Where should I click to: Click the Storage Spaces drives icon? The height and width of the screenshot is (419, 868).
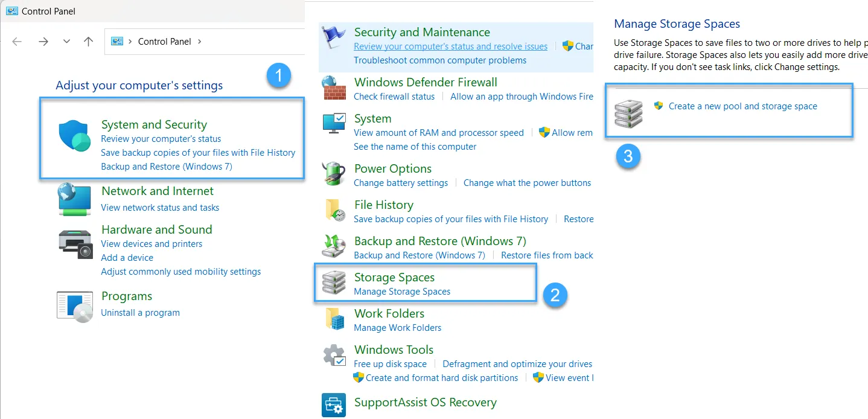coord(334,283)
